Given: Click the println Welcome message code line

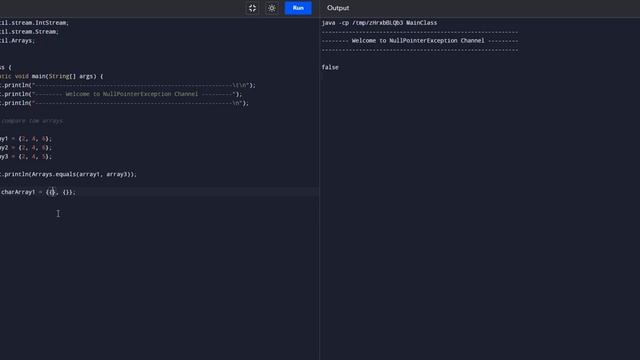Looking at the screenshot, I should (121, 94).
